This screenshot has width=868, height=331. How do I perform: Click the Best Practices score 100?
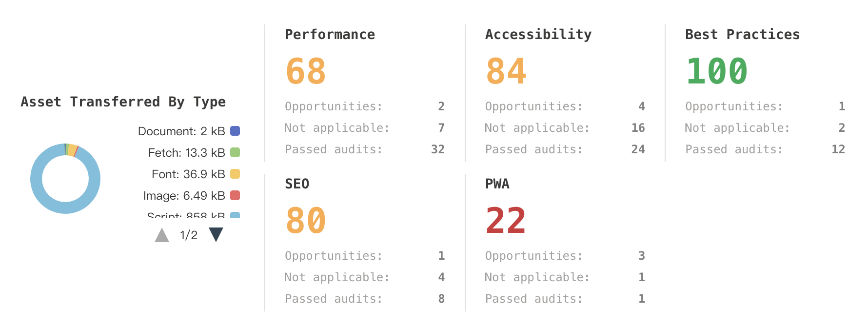[716, 71]
